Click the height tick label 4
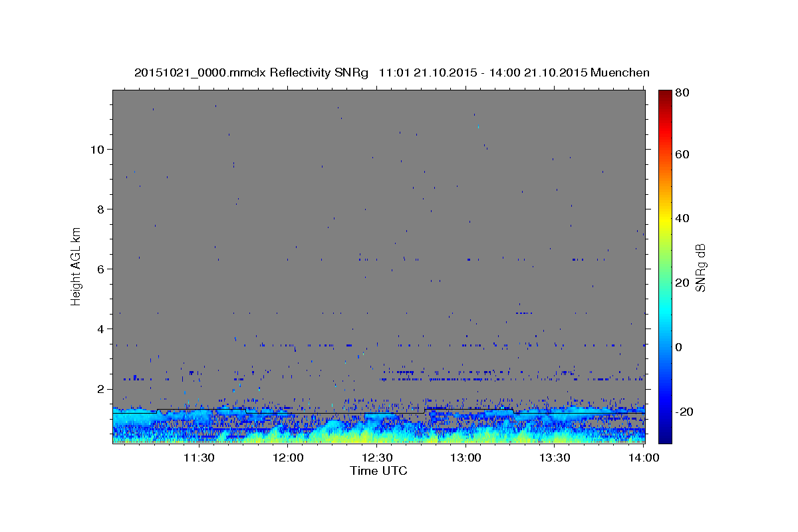798x532 pixels. tap(100, 329)
